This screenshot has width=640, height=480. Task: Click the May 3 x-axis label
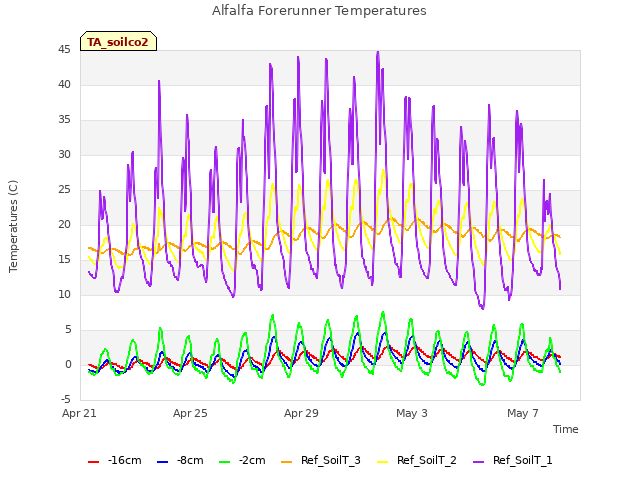click(x=412, y=413)
